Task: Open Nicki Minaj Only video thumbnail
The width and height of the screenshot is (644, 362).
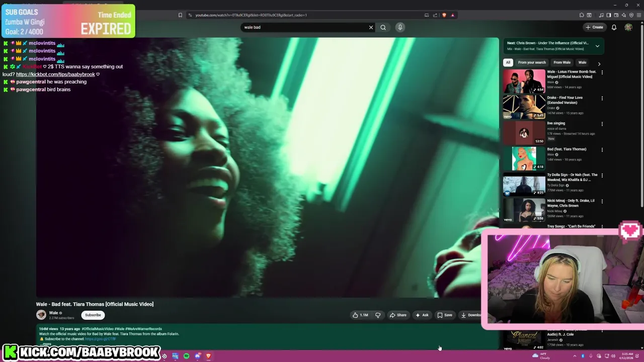Action: tap(524, 210)
